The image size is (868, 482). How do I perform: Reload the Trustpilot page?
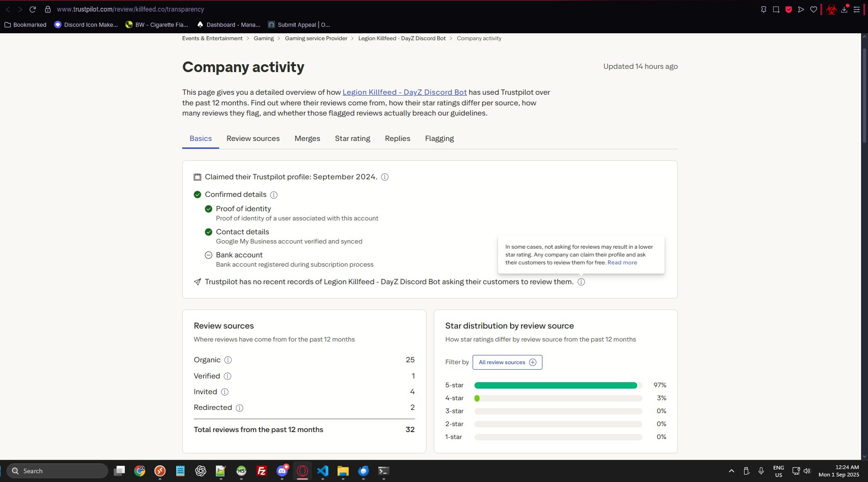coord(32,9)
